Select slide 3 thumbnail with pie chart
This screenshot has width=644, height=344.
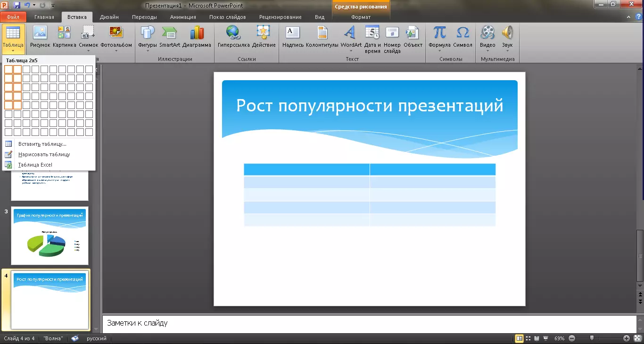(50, 235)
